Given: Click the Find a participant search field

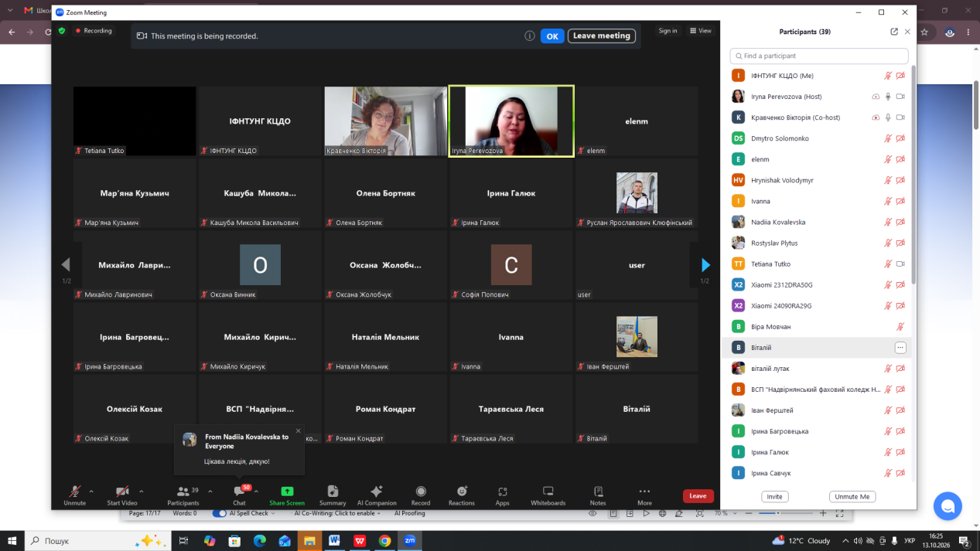Looking at the screenshot, I should click(x=819, y=56).
